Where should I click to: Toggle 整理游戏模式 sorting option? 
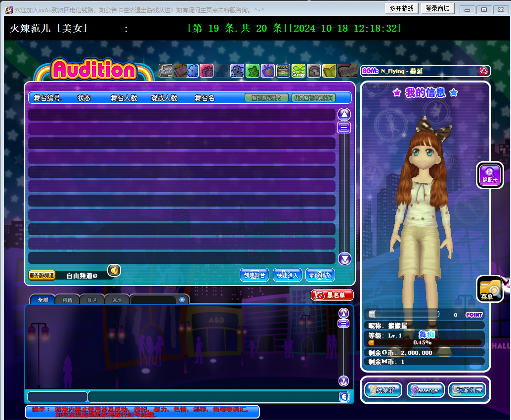[x=266, y=98]
